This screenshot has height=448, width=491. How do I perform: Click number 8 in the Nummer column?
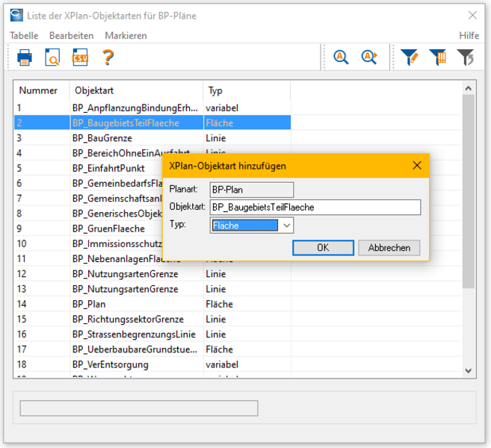click(x=19, y=214)
